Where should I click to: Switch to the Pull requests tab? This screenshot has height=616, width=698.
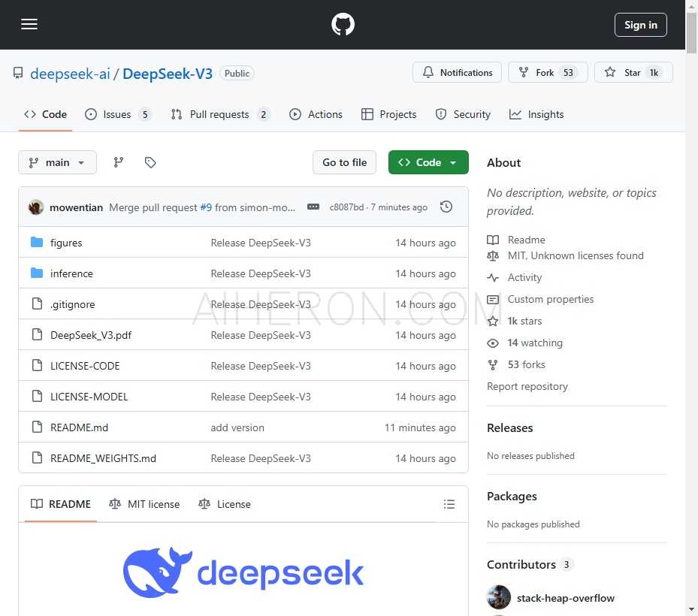219,114
